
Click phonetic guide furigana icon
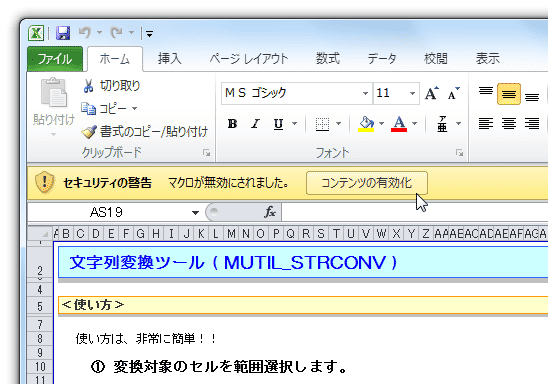tap(442, 124)
